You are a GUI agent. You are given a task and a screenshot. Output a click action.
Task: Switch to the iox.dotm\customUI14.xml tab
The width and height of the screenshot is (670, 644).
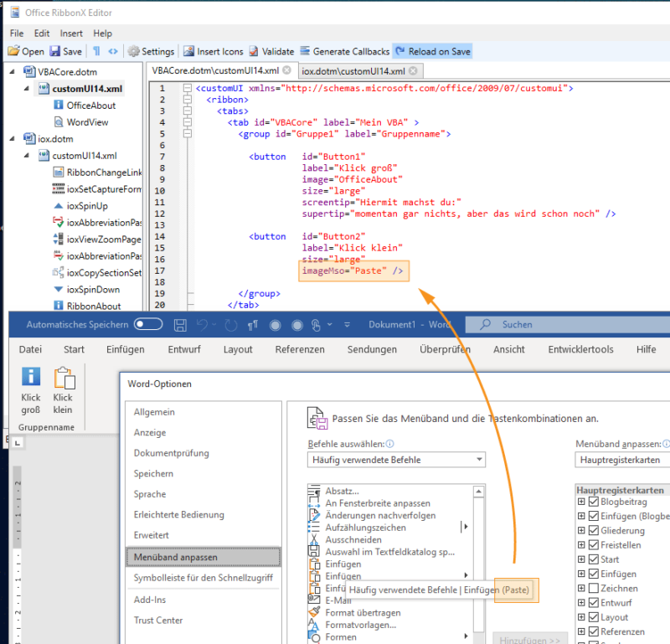click(353, 71)
